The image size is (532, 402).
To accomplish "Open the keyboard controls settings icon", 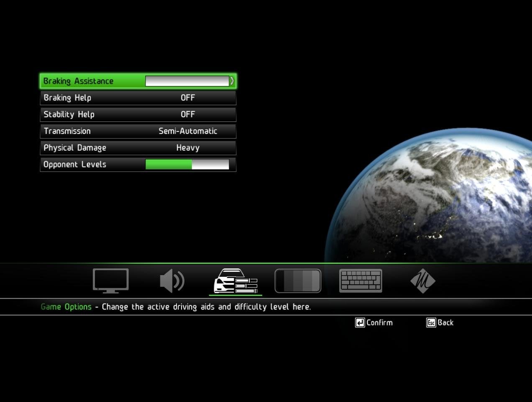I will (361, 281).
